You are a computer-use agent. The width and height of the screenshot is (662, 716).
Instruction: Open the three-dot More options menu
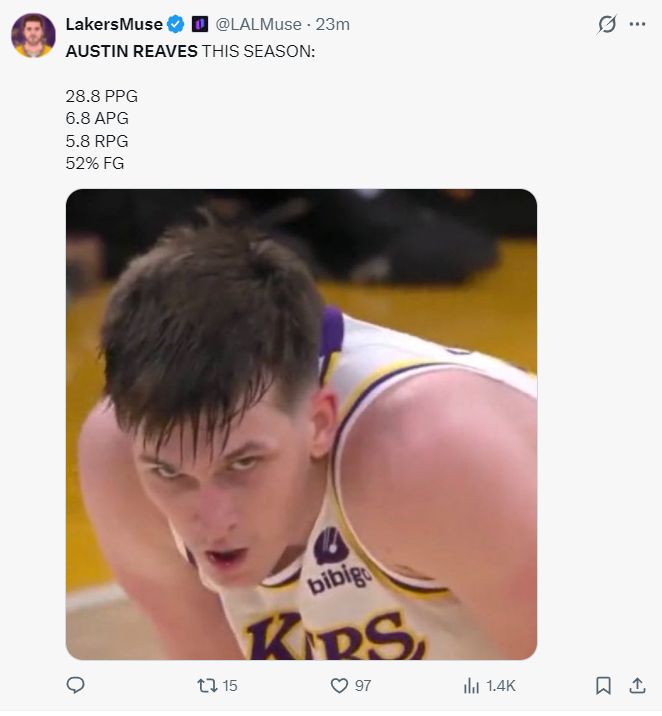coord(637,24)
